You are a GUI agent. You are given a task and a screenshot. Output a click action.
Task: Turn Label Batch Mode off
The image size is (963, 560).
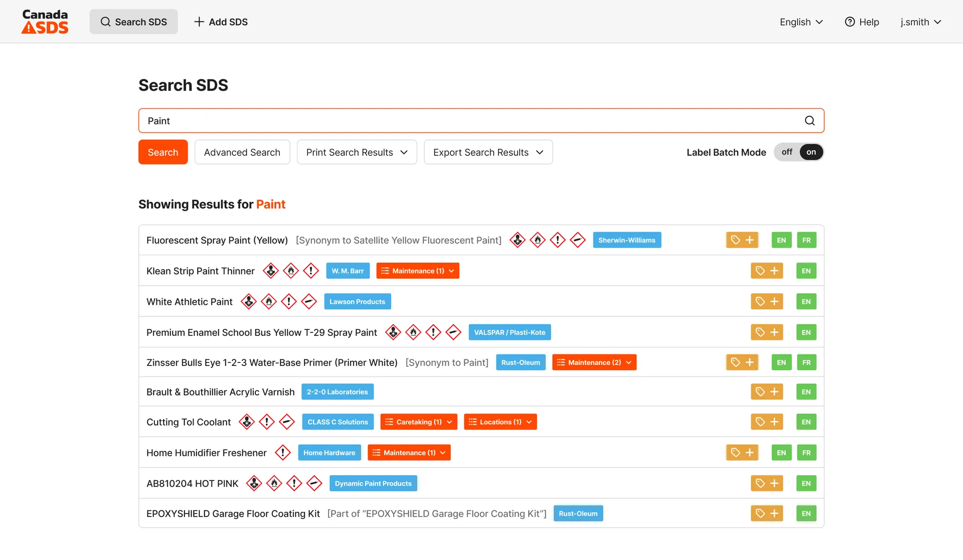pyautogui.click(x=787, y=152)
